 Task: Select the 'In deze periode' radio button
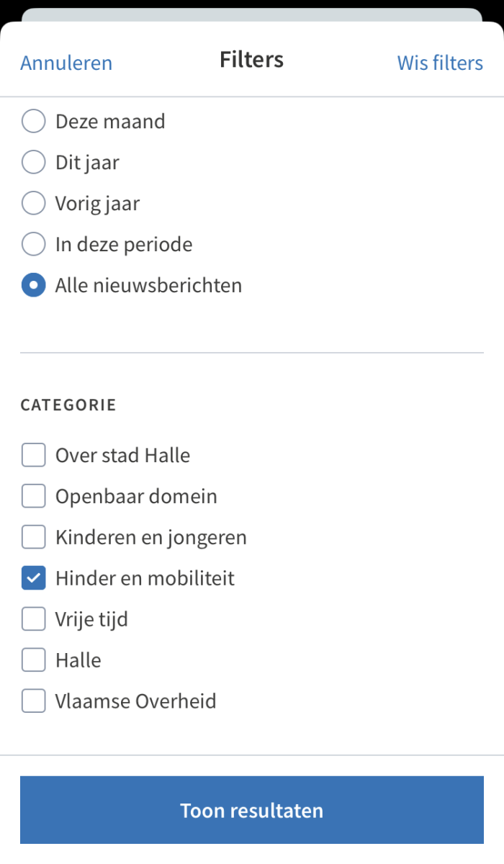tap(33, 244)
